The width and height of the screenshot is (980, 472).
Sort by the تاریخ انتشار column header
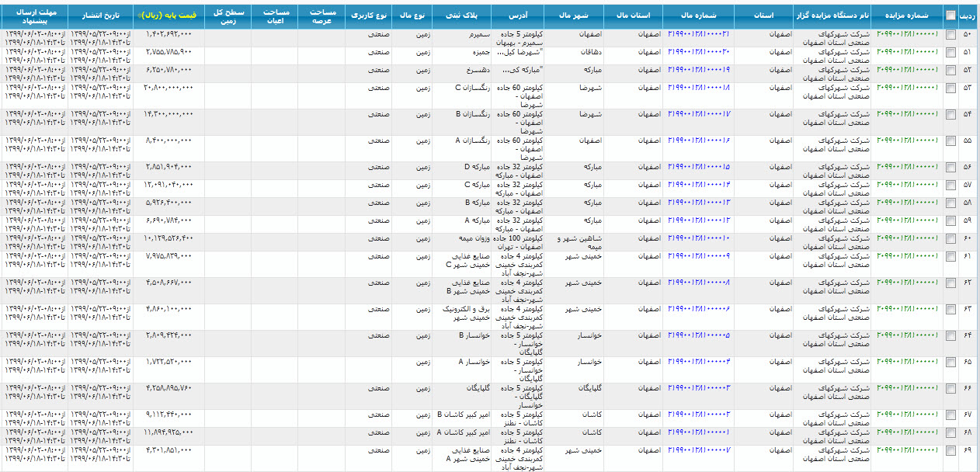tap(100, 16)
